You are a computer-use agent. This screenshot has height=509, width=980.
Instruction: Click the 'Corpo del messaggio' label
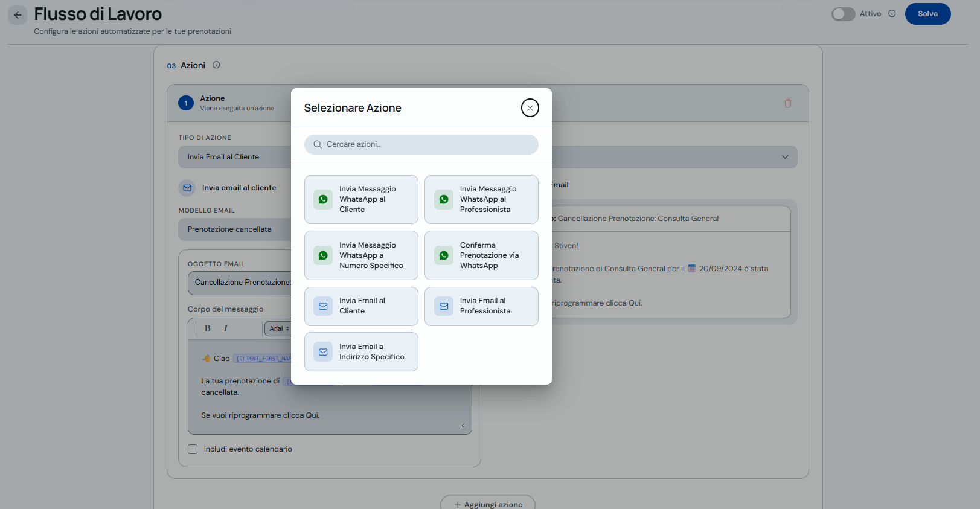point(225,309)
